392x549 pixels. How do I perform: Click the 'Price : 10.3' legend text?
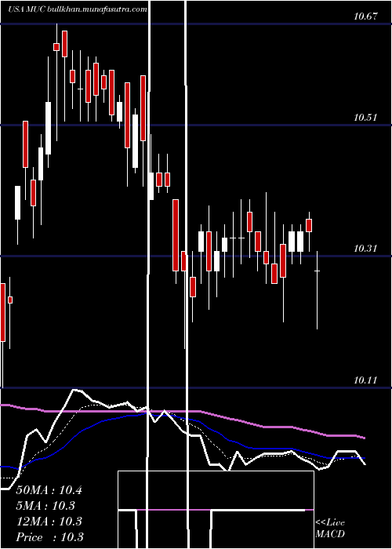coord(49,537)
